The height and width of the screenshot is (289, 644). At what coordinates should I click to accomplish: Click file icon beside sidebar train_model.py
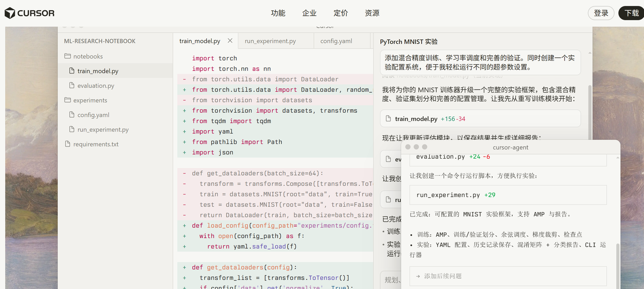[72, 71]
